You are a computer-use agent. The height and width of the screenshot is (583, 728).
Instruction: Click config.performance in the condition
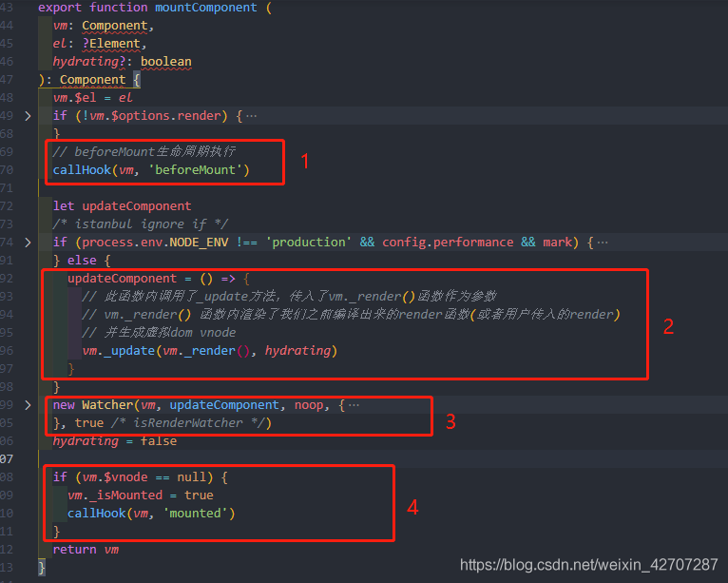(x=448, y=243)
